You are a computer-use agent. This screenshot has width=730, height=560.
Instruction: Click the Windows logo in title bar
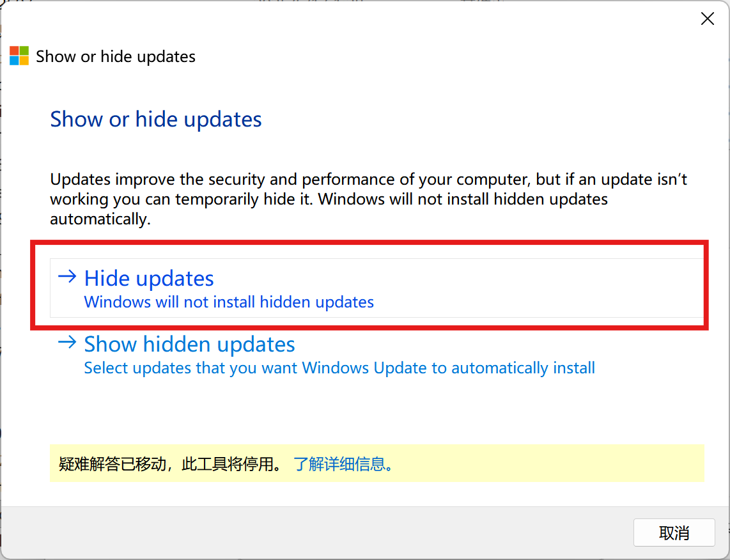(x=19, y=56)
